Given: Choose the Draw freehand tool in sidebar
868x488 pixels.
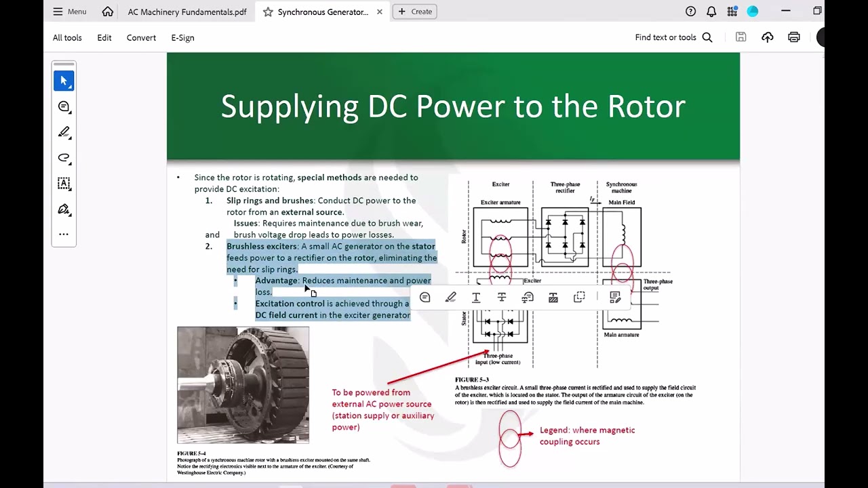Looking at the screenshot, I should (64, 158).
